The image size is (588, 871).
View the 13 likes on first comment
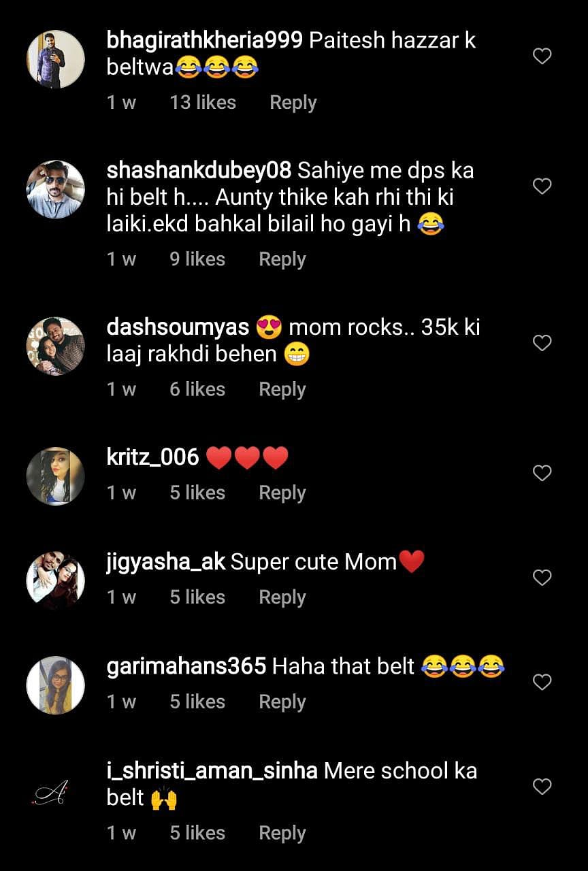pos(203,103)
